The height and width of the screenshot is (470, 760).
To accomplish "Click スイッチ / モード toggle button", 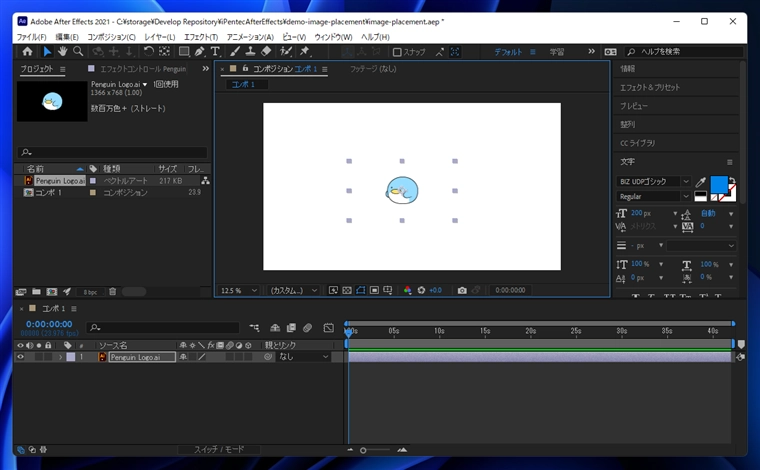I will coord(219,450).
